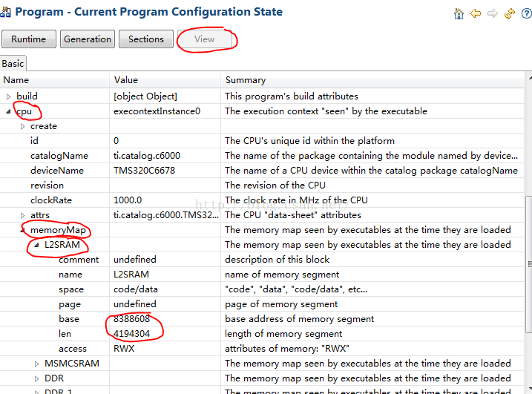Go forward with the right arrow icon
Screen dimensions: 532x394
pos(492,13)
